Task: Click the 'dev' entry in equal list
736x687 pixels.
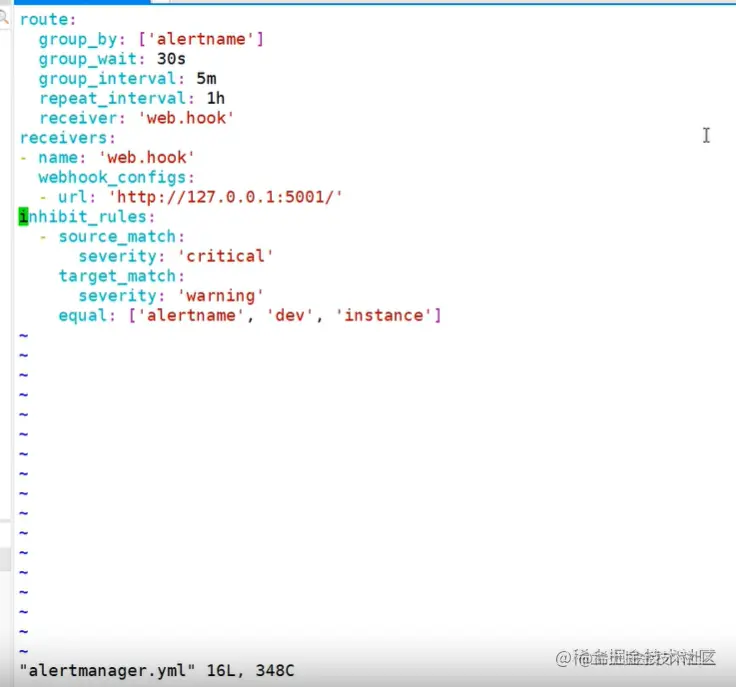Action: [290, 315]
